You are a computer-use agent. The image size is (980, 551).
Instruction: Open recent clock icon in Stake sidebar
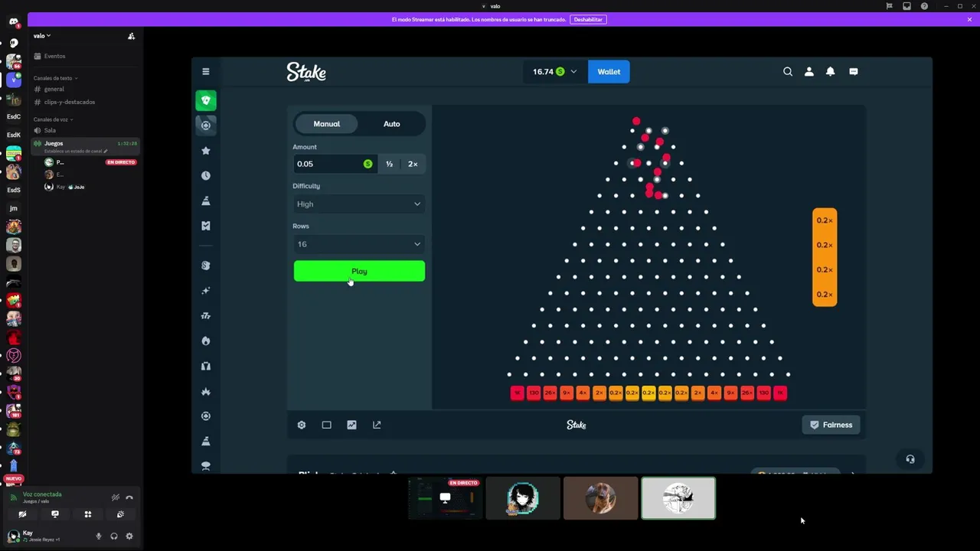tap(205, 175)
